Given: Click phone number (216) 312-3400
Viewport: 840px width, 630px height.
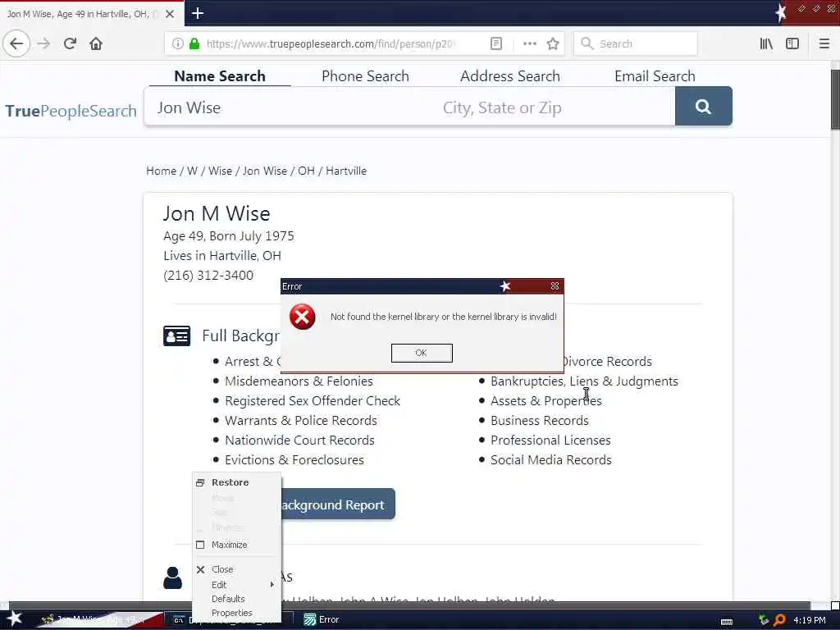Looking at the screenshot, I should tap(208, 276).
